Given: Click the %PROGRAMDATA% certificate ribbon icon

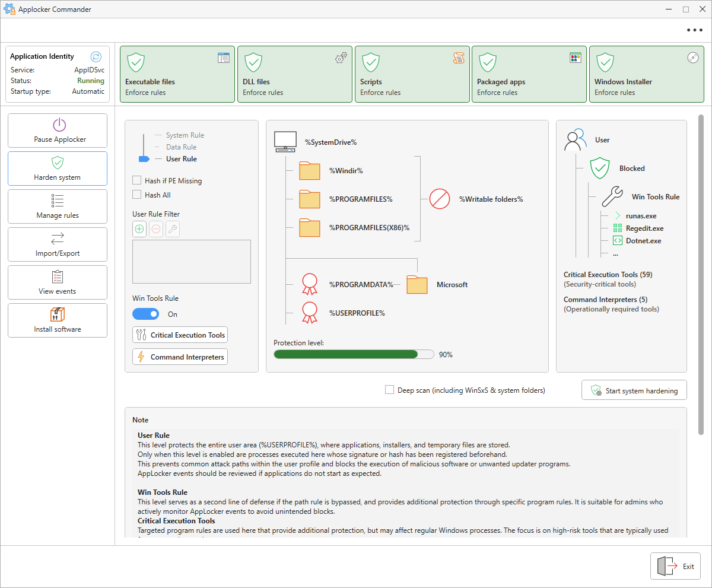Looking at the screenshot, I should [310, 284].
